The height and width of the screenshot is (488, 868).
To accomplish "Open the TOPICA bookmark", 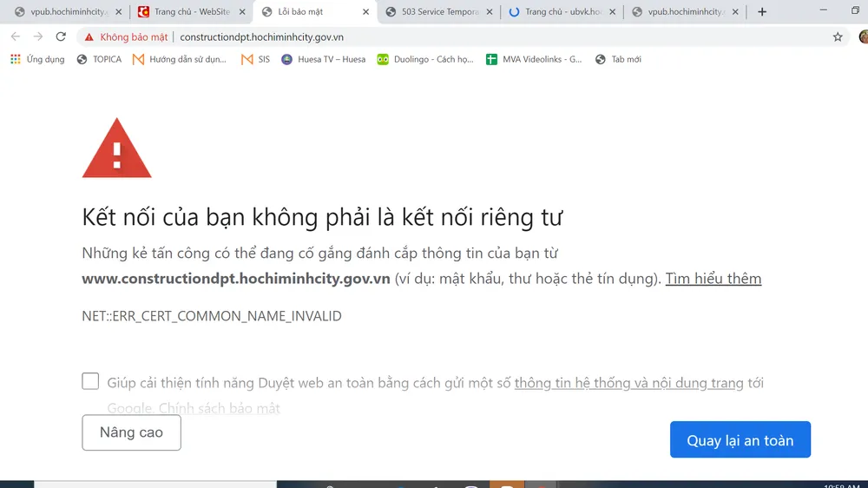I will pyautogui.click(x=99, y=59).
